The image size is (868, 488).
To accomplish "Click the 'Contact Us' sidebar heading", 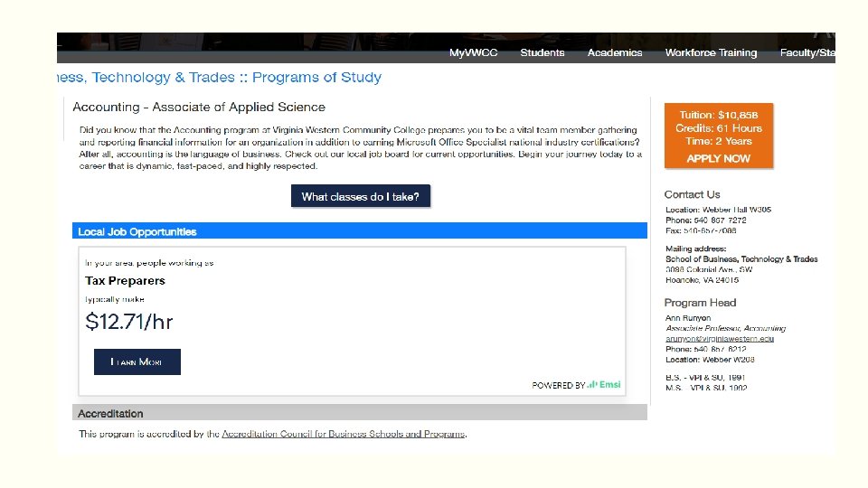I will tap(692, 194).
